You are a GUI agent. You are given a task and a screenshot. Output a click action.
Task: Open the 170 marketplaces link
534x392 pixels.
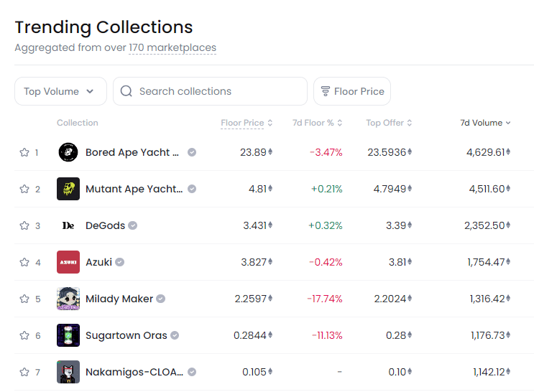tap(172, 47)
